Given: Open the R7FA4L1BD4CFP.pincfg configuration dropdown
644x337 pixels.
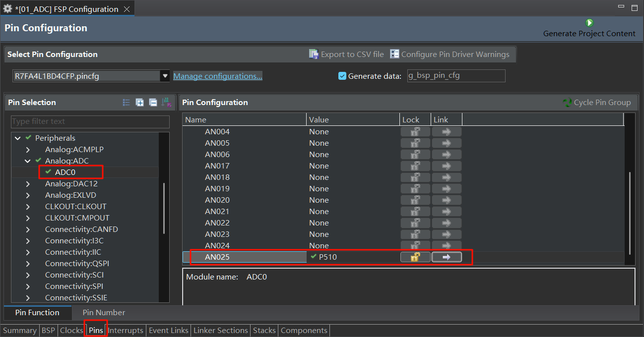Looking at the screenshot, I should pos(165,76).
